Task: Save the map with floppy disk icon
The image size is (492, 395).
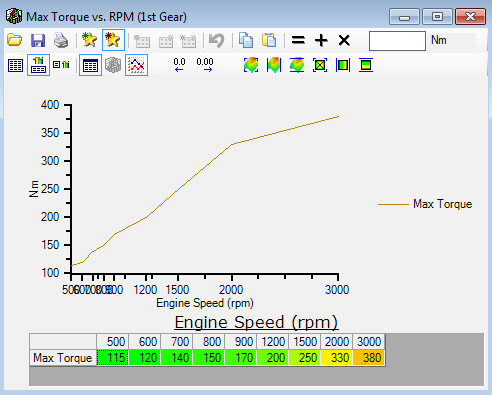Action: point(38,40)
